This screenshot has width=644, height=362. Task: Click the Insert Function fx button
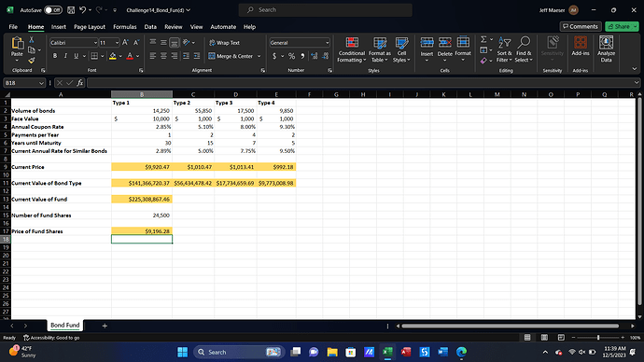coord(80,83)
